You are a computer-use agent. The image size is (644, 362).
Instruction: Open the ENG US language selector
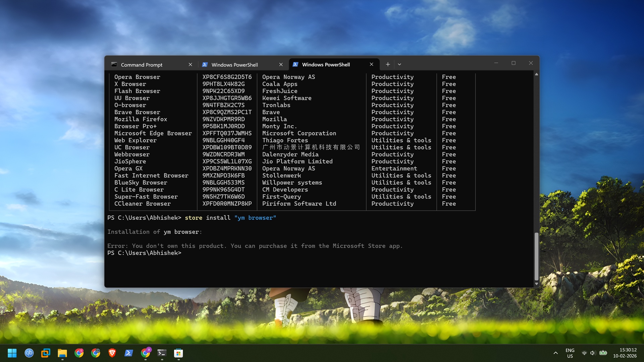(570, 353)
